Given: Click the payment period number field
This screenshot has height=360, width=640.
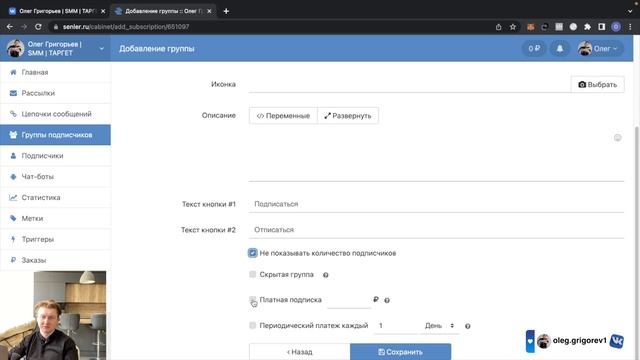Looking at the screenshot, I should pos(395,326).
